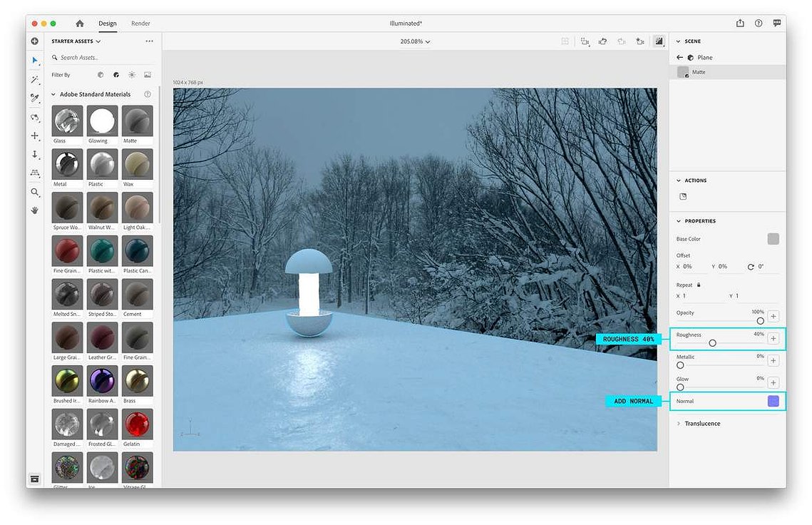812x525 pixels.
Task: Click the content panel icon at toolbar bottom
Action: pos(35,479)
